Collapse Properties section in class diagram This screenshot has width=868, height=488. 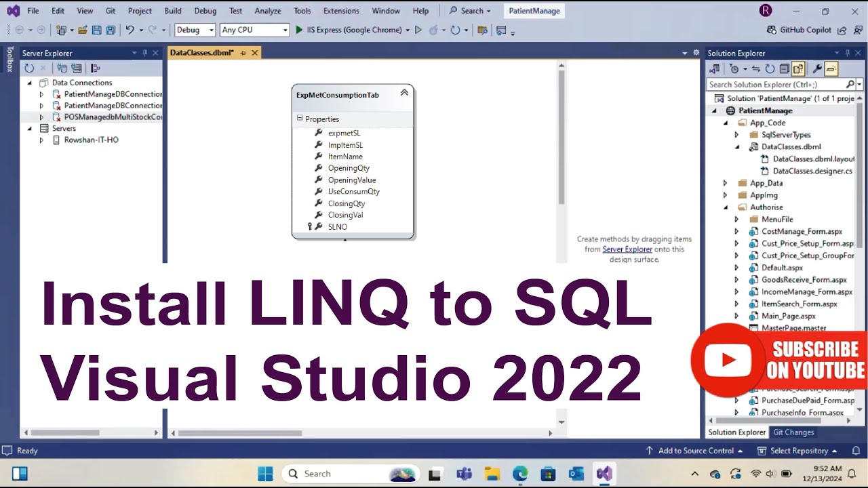pyautogui.click(x=300, y=119)
